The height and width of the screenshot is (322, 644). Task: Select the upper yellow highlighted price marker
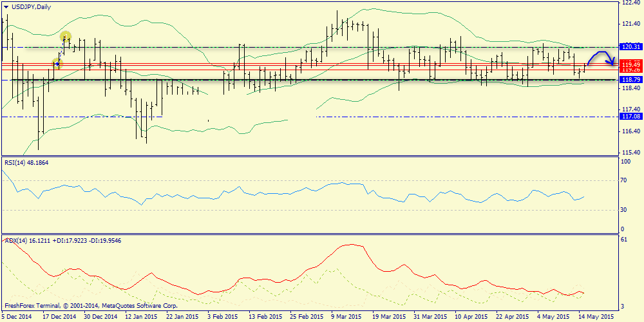65,37
